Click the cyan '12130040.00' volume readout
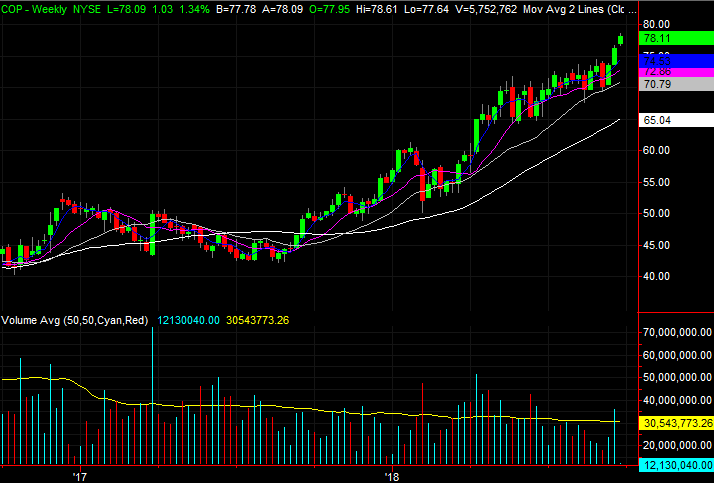The image size is (714, 483). [188, 320]
